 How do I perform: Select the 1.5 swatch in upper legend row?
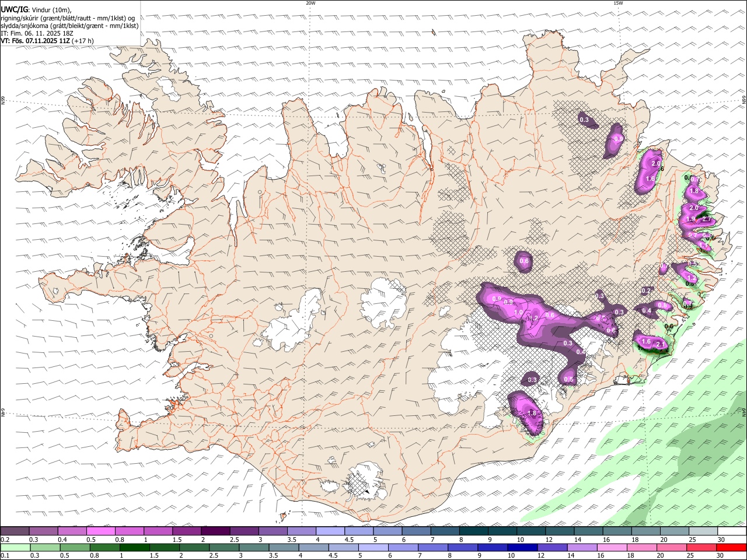pyautogui.click(x=187, y=531)
